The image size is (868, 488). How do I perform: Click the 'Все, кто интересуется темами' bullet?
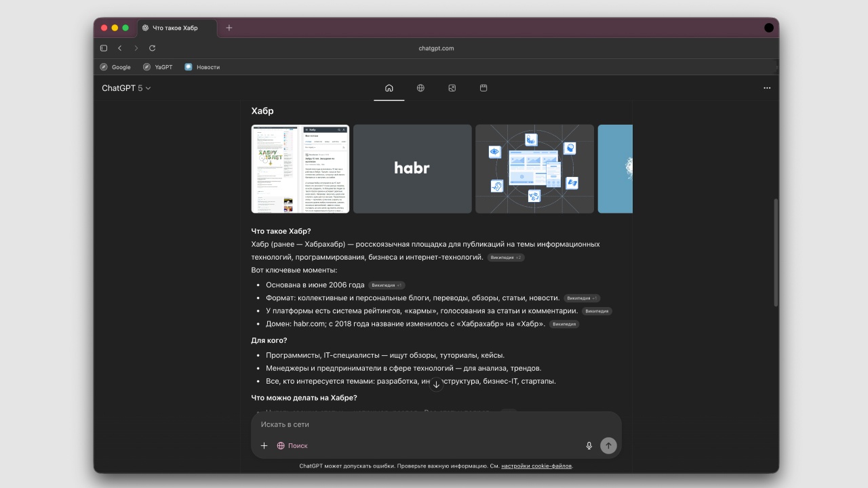[x=411, y=381]
